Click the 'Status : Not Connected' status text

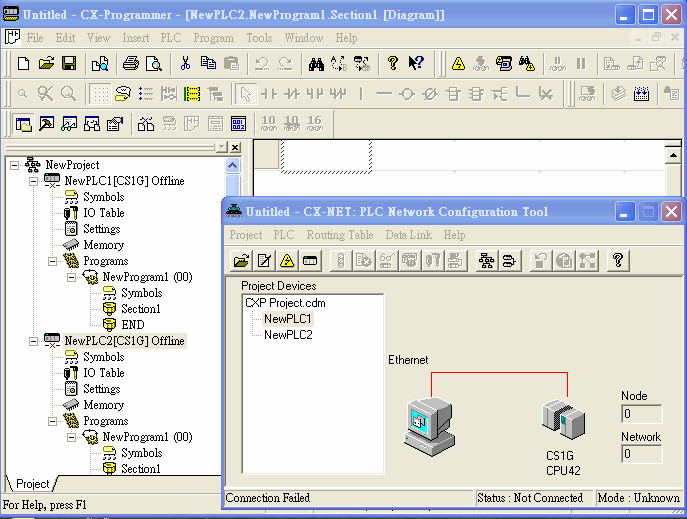point(530,498)
